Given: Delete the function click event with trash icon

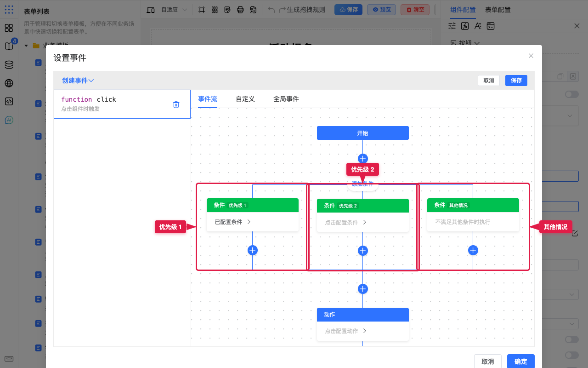Looking at the screenshot, I should pos(176,104).
